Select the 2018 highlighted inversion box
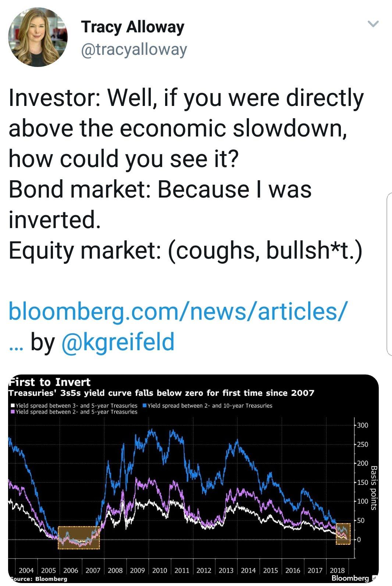Image resolution: width=392 pixels, height=586 pixels. tap(343, 534)
